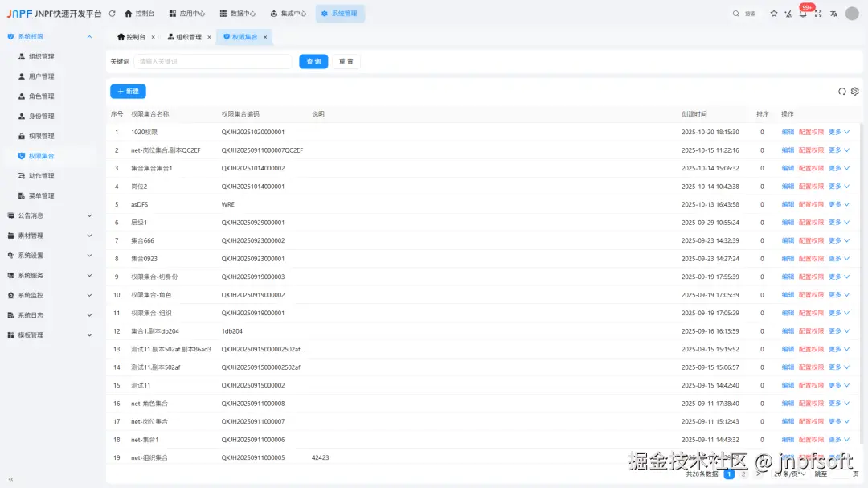
Task: Enter fullscreen via the expand icon
Action: pos(819,14)
